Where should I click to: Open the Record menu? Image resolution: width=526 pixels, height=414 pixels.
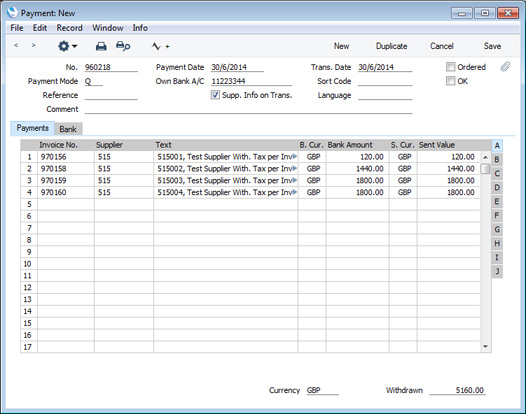coord(69,28)
